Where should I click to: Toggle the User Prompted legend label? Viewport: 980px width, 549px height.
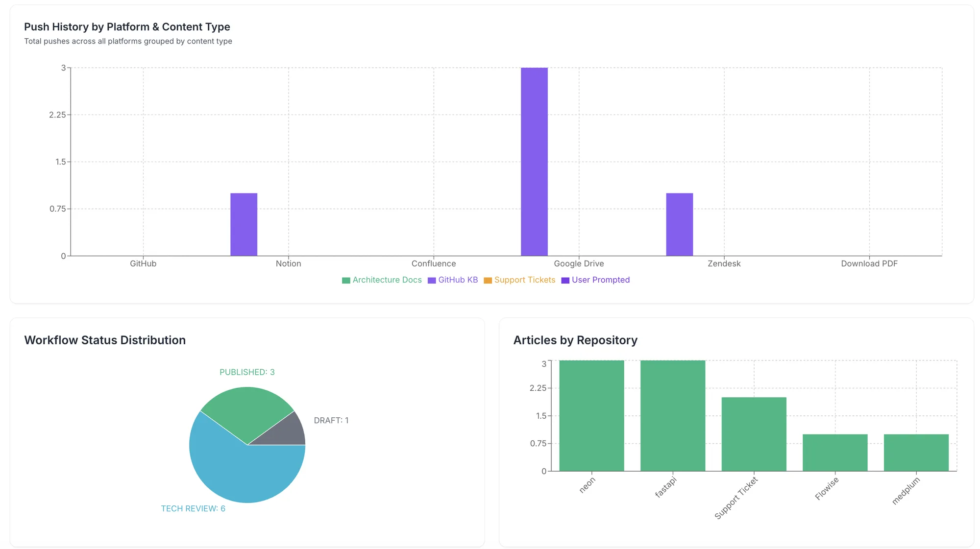pos(601,280)
